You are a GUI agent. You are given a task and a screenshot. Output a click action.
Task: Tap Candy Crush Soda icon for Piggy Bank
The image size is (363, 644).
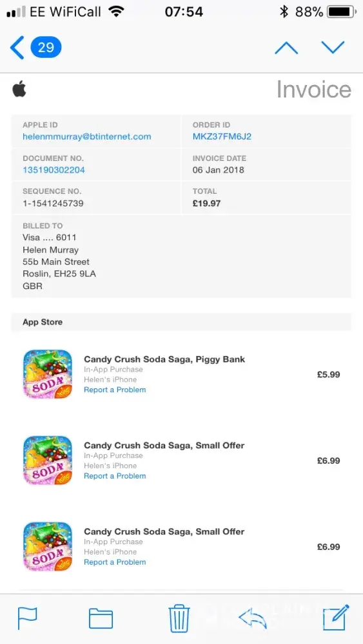[48, 374]
